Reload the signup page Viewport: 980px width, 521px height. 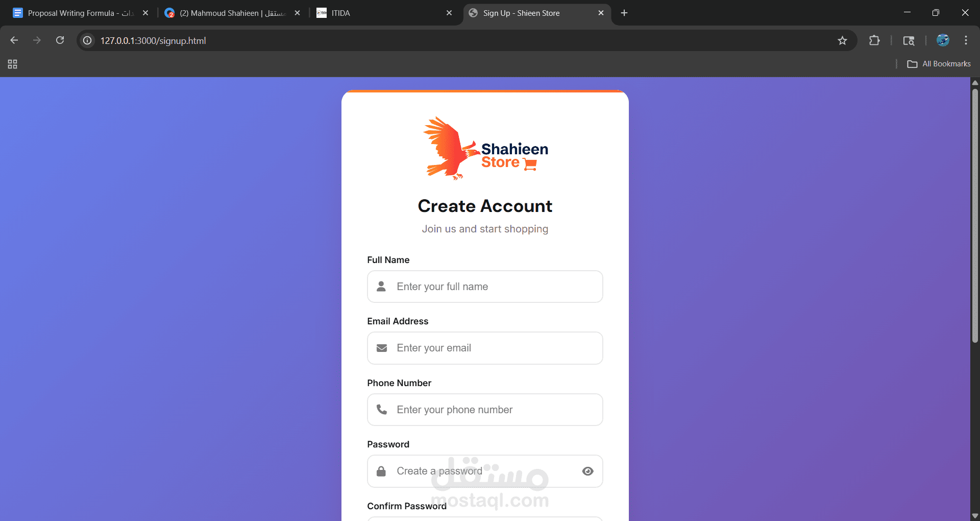(60, 40)
